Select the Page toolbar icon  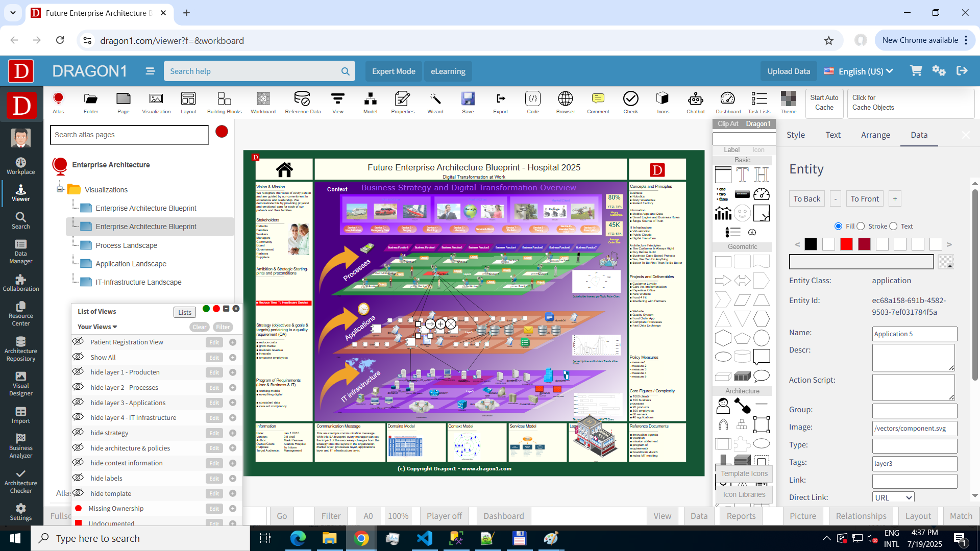124,103
